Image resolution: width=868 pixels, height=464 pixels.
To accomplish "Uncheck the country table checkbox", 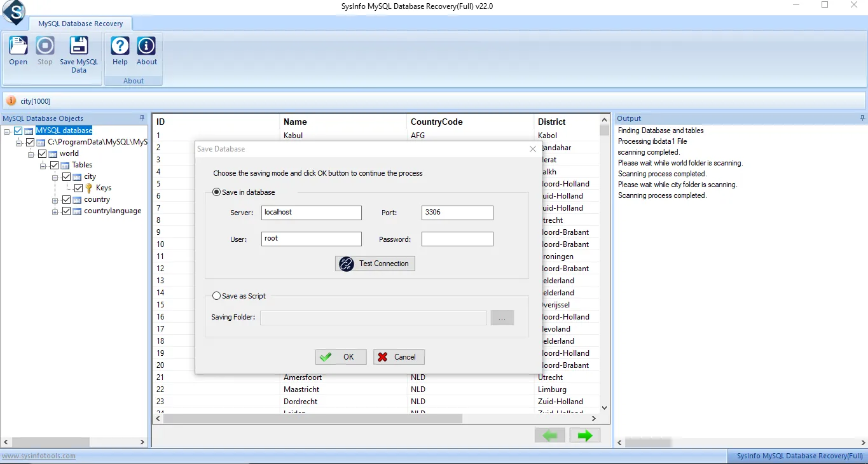I will [67, 200].
